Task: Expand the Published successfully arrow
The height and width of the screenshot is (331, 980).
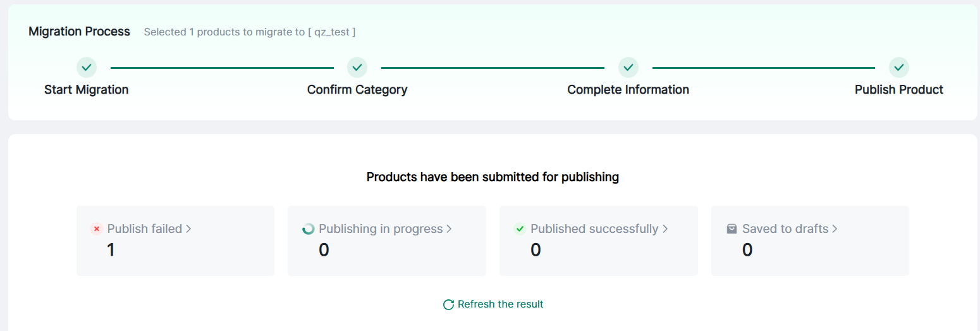Action: [665, 229]
